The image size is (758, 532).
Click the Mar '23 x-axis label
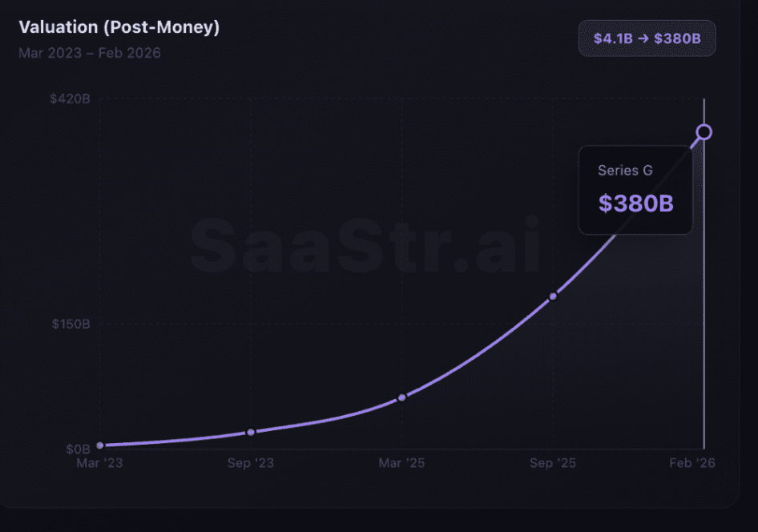pyautogui.click(x=99, y=463)
